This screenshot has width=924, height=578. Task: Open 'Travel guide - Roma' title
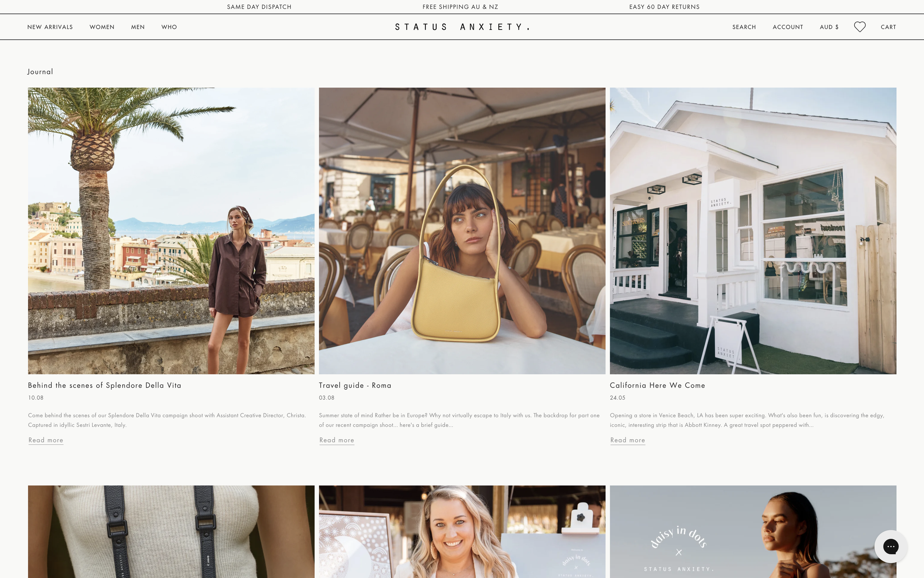(x=355, y=385)
